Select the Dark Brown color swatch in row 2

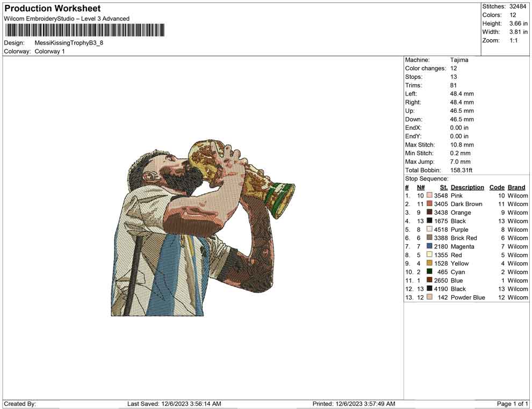(x=429, y=204)
